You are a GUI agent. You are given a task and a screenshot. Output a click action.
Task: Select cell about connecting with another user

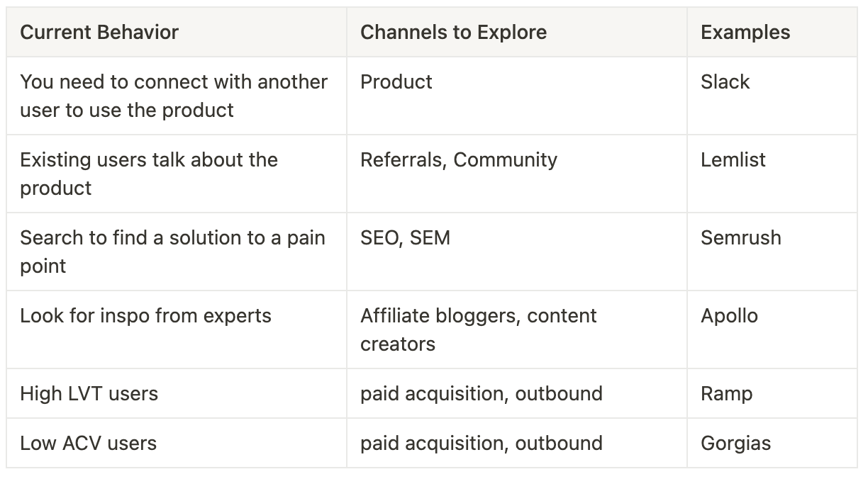click(x=177, y=96)
